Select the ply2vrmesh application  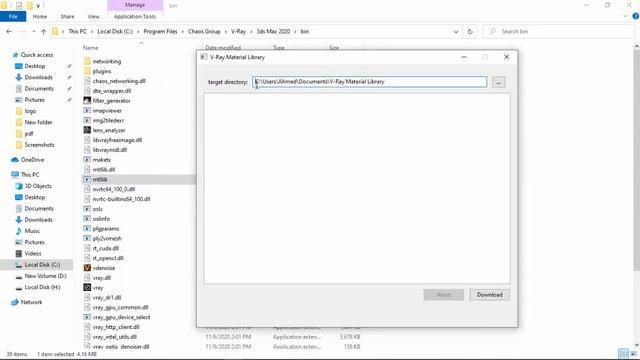tap(107, 238)
